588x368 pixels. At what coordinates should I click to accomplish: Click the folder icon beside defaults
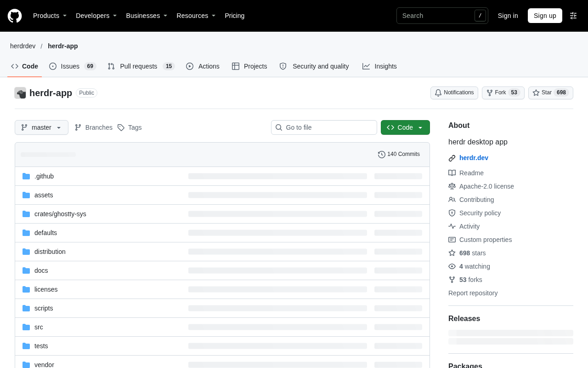point(26,233)
